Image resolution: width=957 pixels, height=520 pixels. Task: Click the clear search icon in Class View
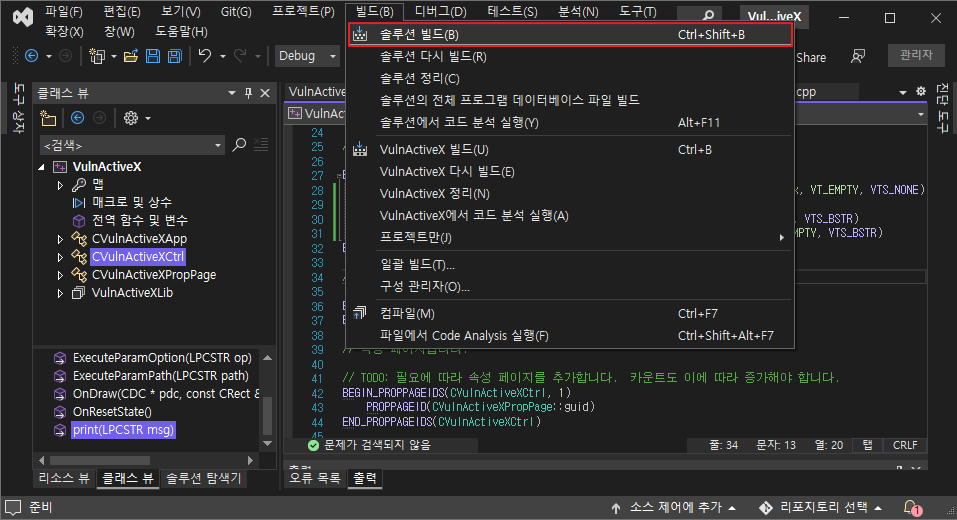(x=261, y=145)
